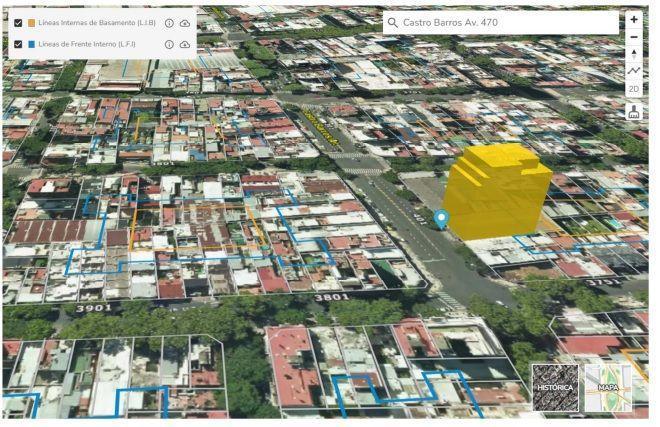Download Líneas de Frente Interno layer via cloud icon
The width and height of the screenshot is (660, 427).
[185, 44]
